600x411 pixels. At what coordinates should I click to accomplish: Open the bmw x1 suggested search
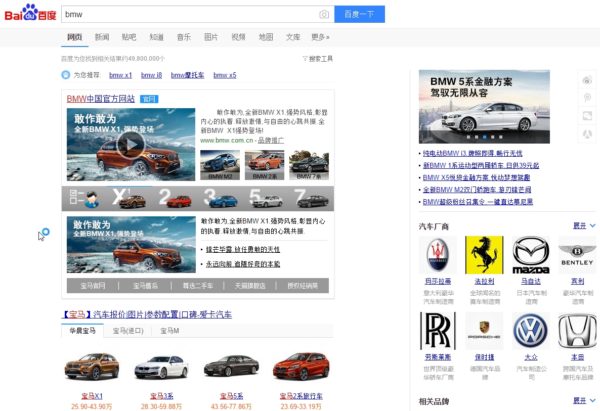(x=121, y=75)
